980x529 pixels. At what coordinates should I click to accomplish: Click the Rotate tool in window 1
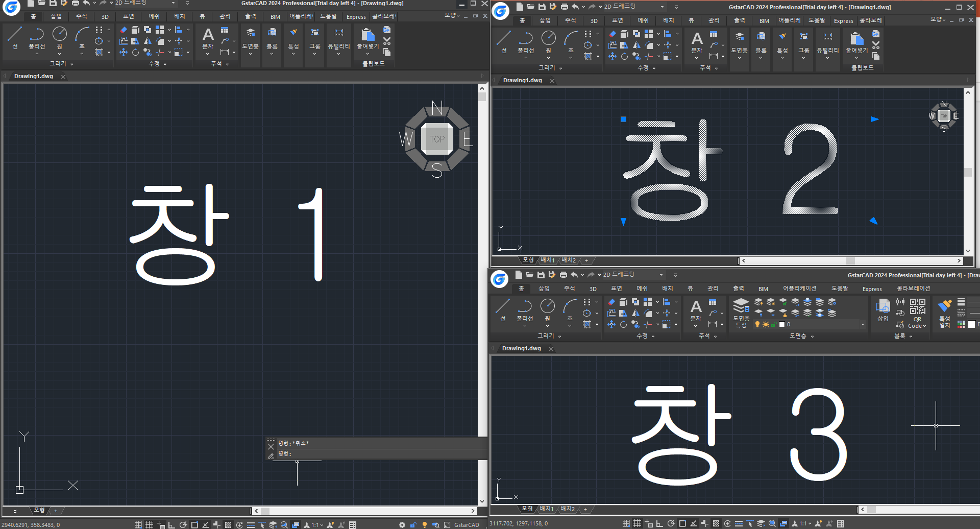tap(135, 52)
